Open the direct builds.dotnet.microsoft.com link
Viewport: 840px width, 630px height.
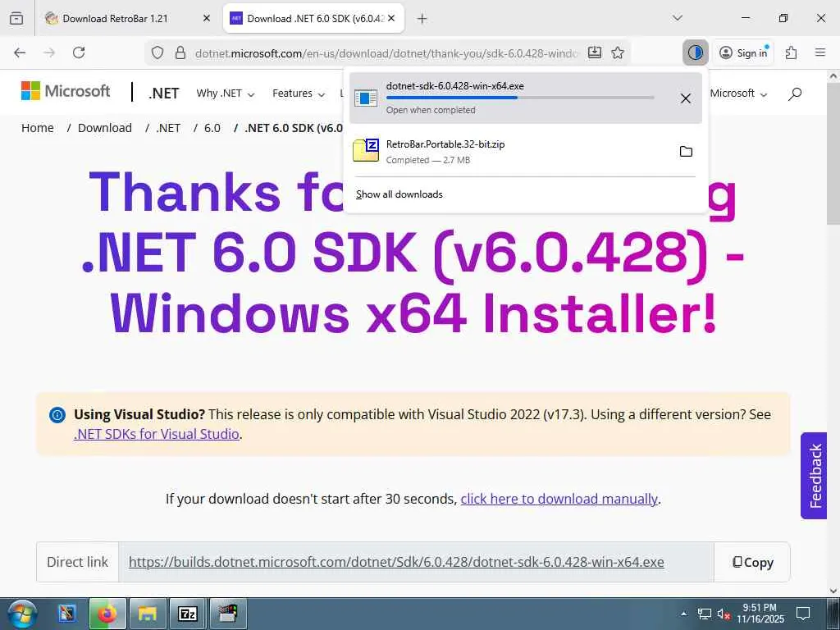(396, 562)
